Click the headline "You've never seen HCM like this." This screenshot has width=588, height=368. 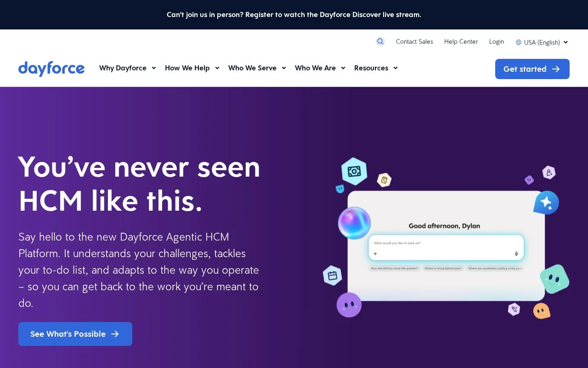click(x=139, y=184)
